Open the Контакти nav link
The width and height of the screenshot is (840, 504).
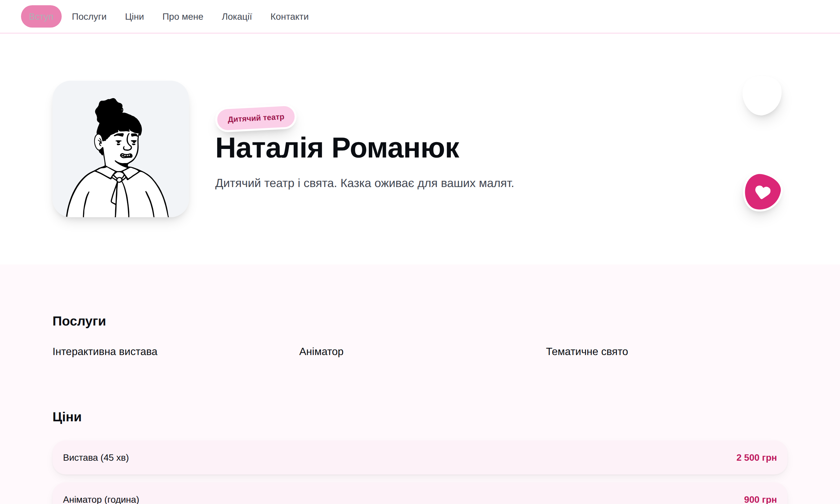click(289, 16)
